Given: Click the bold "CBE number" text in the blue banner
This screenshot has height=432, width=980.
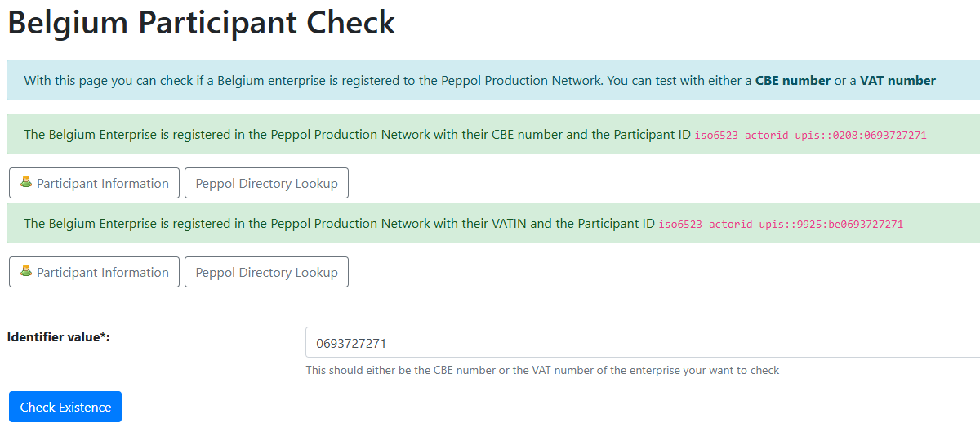Looking at the screenshot, I should point(792,80).
